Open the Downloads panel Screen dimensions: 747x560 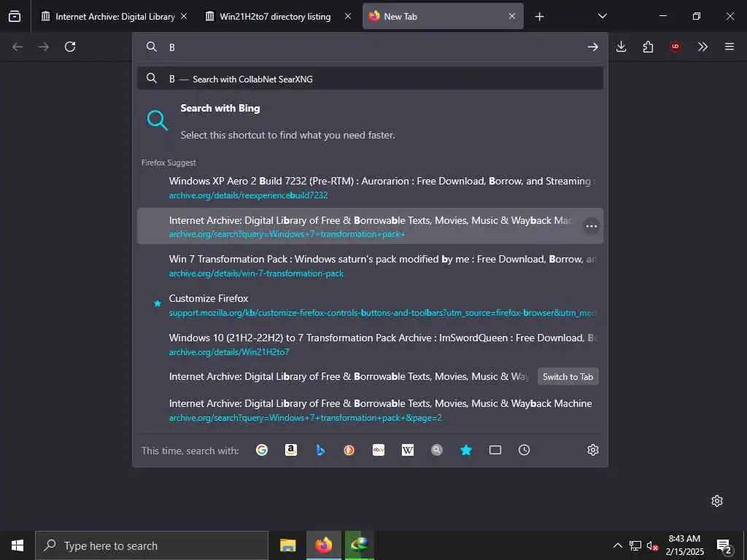621,47
